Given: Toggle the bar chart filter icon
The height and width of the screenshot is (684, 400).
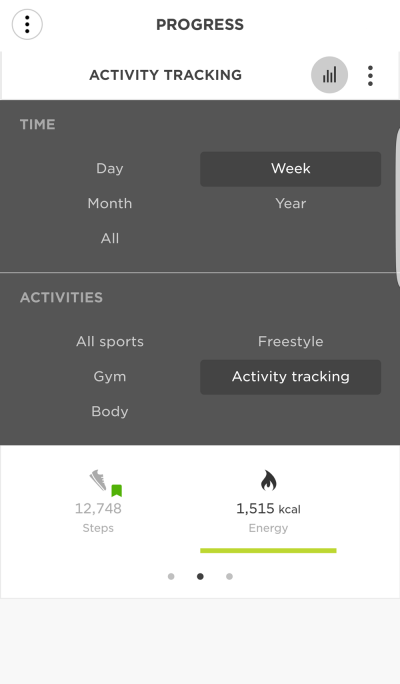Looking at the screenshot, I should click(x=329, y=75).
